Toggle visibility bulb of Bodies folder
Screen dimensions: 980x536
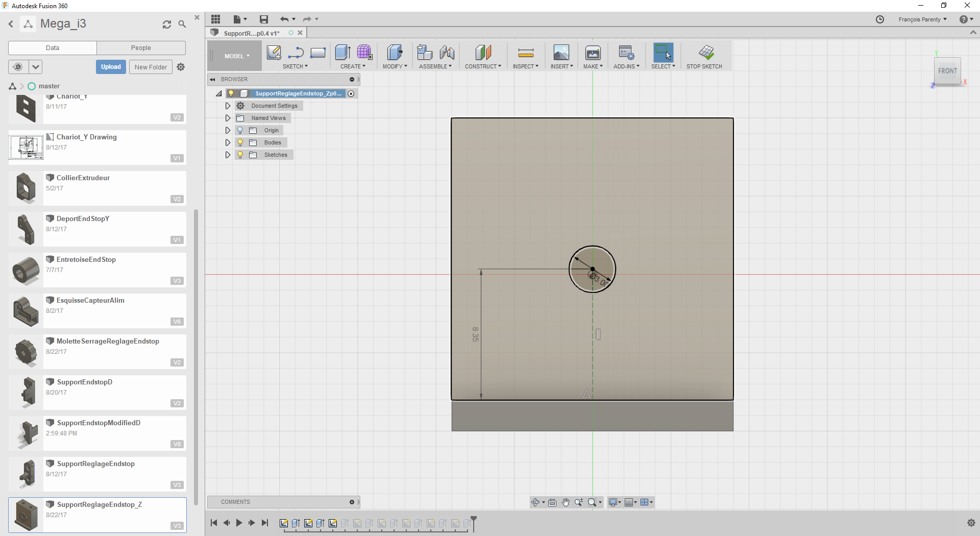coord(240,142)
